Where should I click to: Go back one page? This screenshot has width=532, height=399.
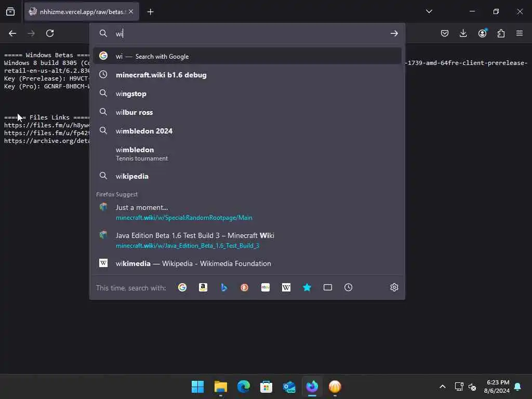click(12, 33)
